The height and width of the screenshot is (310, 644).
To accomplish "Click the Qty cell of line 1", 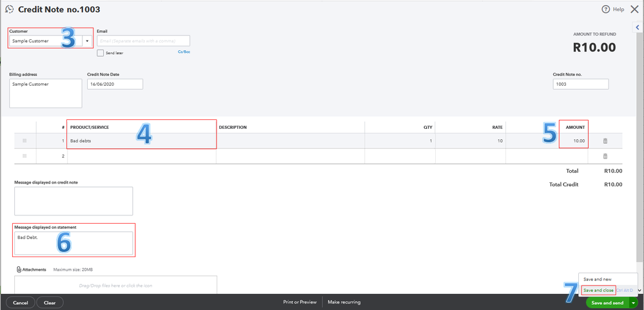I will tap(400, 141).
